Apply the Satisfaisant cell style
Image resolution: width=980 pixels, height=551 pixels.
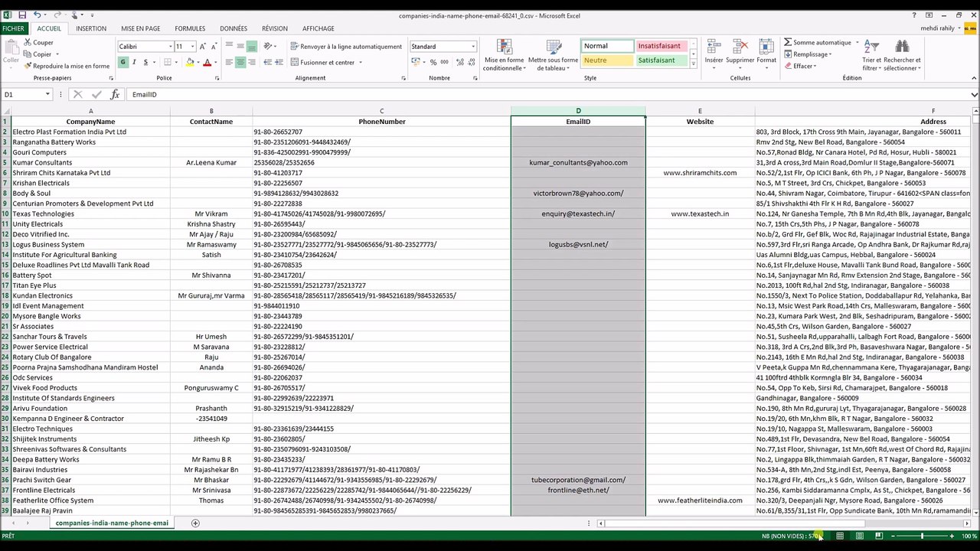tap(661, 60)
